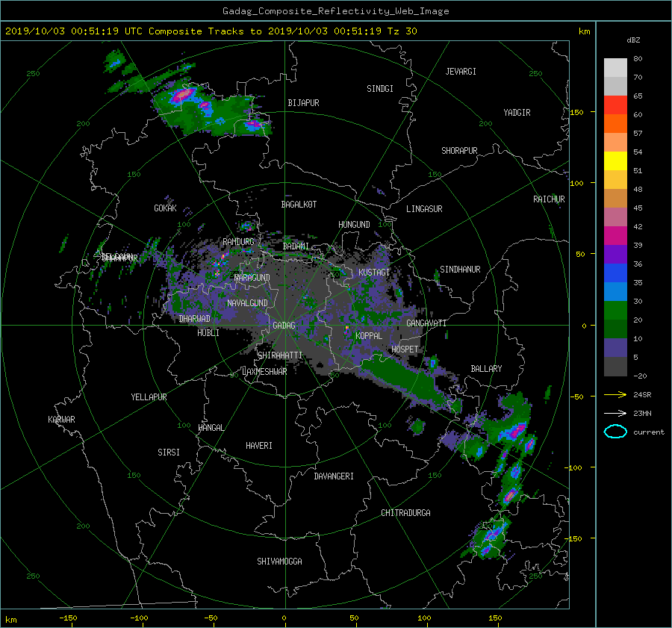Click the Gadag_Composite_Reflectivity_Web_Image title
The image size is (672, 628).
tap(335, 11)
